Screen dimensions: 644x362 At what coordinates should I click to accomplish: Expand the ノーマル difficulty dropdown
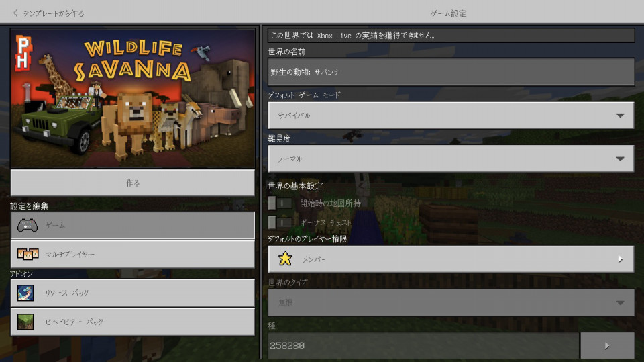pos(451,159)
